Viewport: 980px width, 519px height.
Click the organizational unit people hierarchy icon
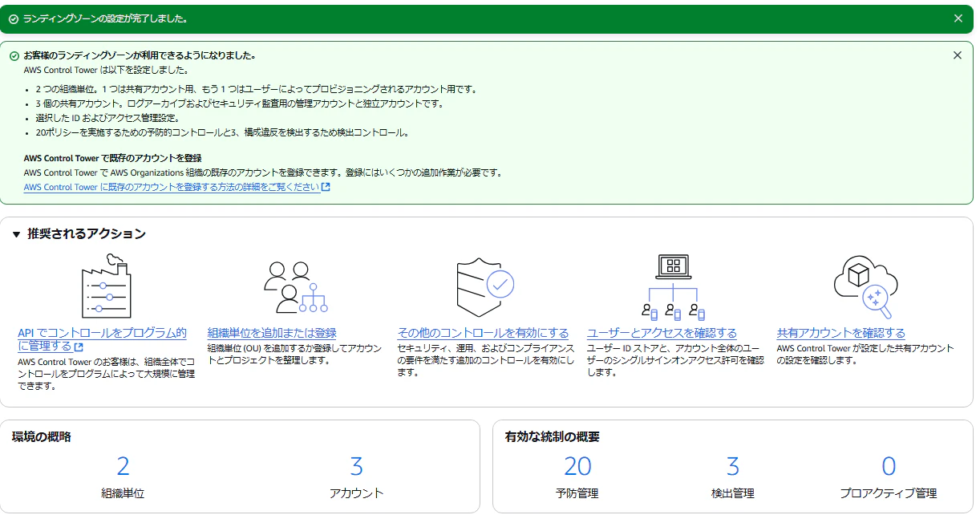pyautogui.click(x=295, y=287)
